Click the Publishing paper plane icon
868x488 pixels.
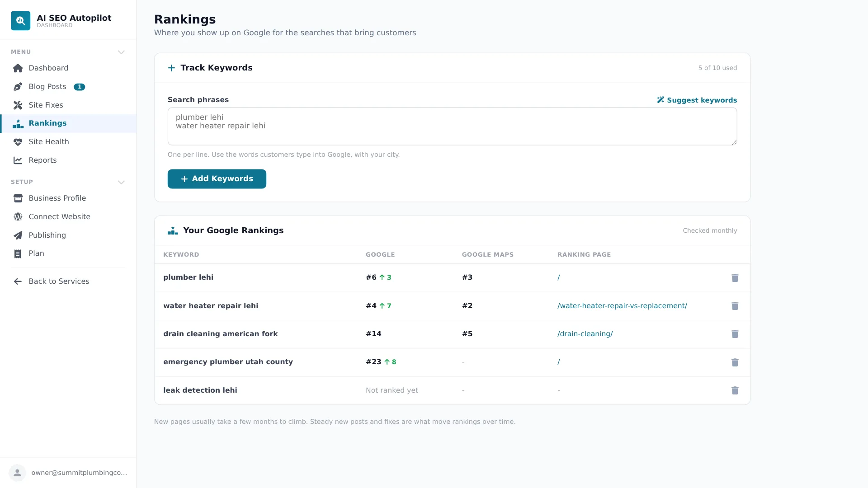[x=18, y=235]
